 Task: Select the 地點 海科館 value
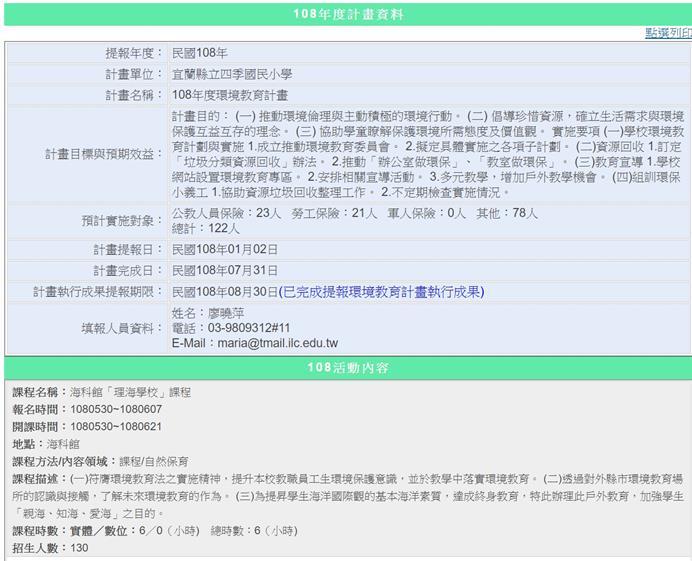(x=63, y=444)
